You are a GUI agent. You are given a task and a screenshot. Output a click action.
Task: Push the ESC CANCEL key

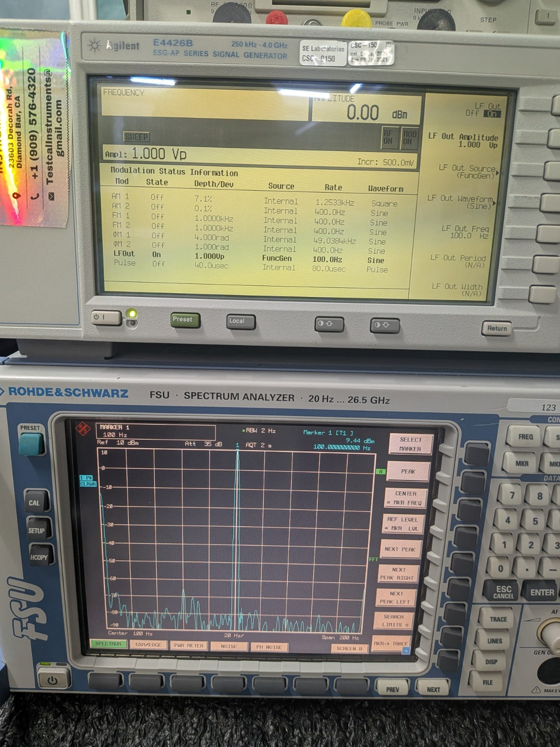click(x=503, y=592)
